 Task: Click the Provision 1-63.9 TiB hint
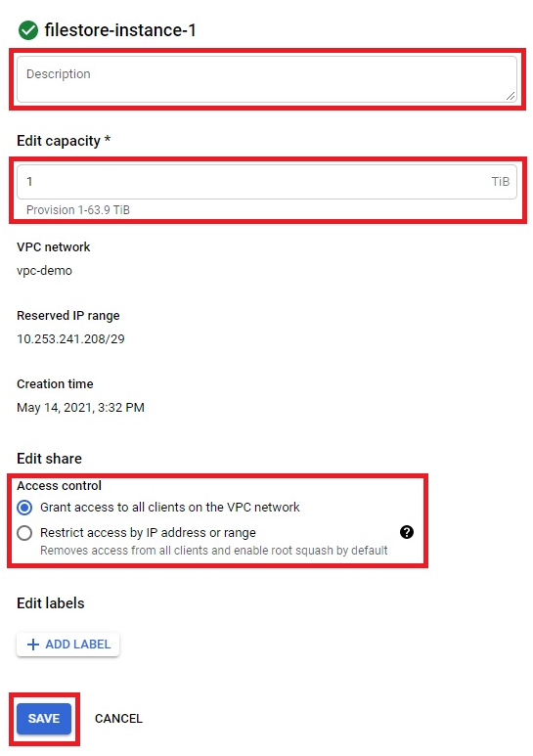(78, 210)
